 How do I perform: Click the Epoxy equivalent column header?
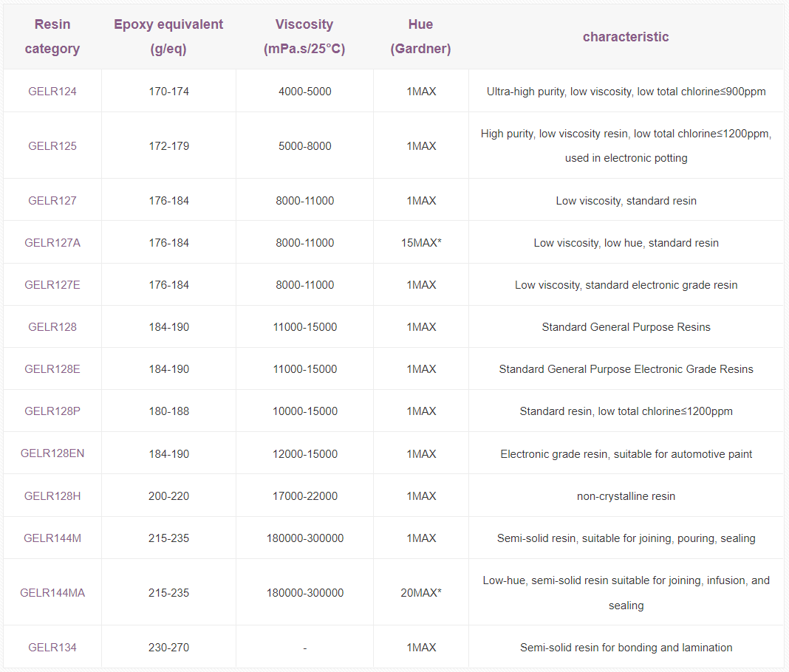[x=168, y=37]
